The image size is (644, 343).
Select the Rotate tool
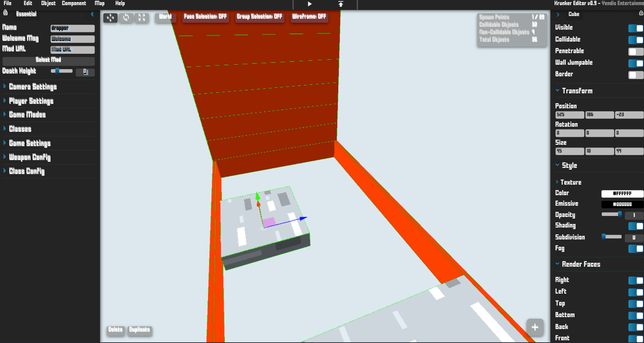(x=126, y=18)
